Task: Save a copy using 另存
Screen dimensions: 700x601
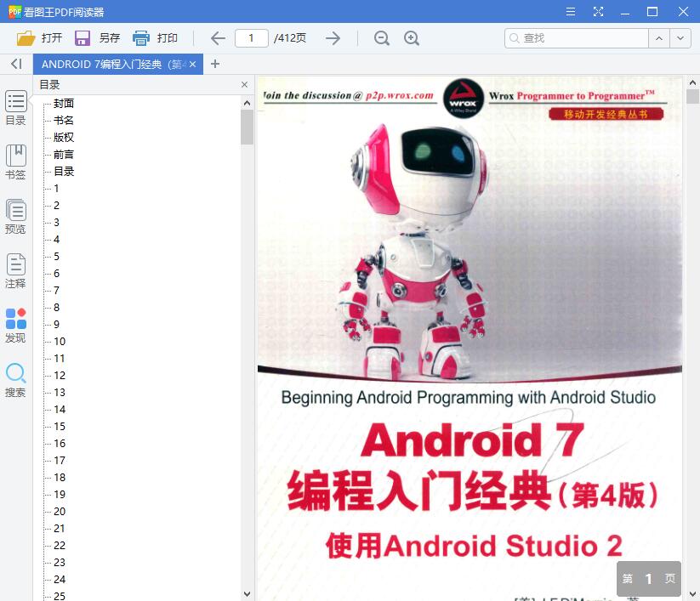Action: [x=97, y=38]
